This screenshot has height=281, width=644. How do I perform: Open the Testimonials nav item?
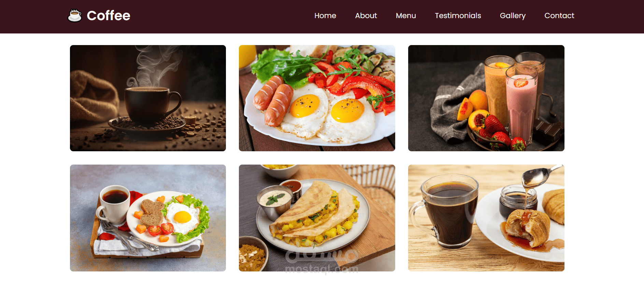pyautogui.click(x=458, y=16)
